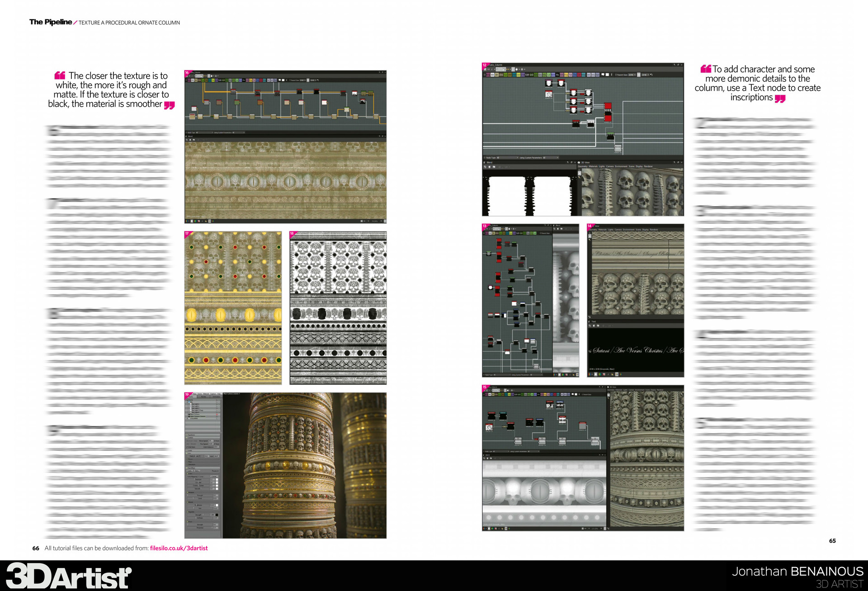Open figure 15 greyscale height map preview
The image size is (868, 591).
tap(544, 493)
